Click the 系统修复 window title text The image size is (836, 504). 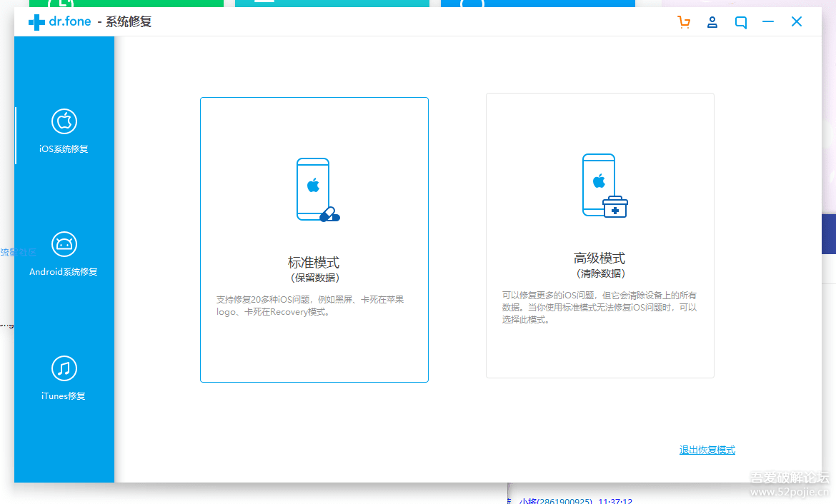pos(129,22)
